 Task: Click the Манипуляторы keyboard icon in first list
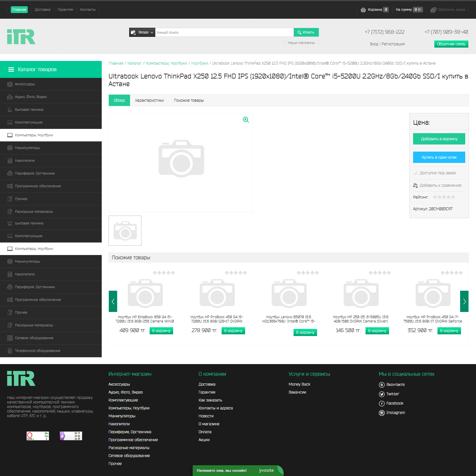click(10, 148)
